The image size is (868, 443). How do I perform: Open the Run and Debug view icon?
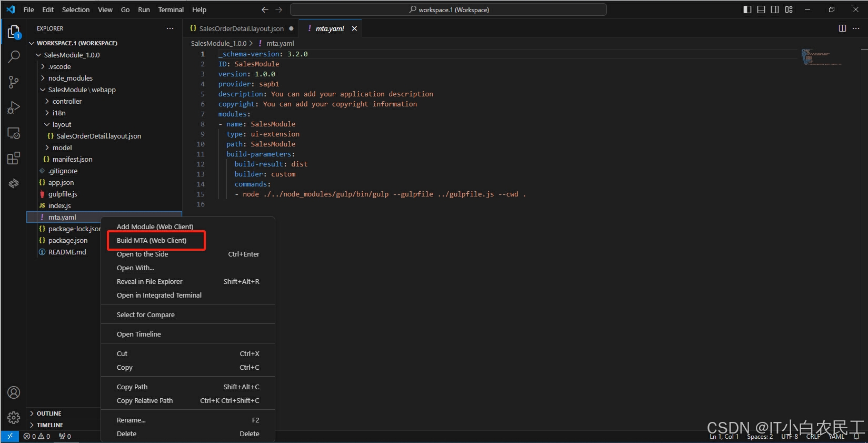point(14,107)
